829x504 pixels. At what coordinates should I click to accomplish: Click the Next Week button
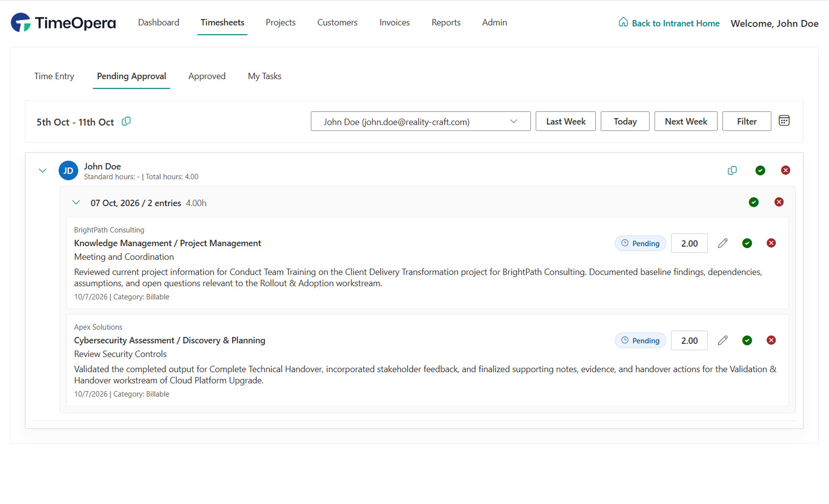(x=686, y=121)
